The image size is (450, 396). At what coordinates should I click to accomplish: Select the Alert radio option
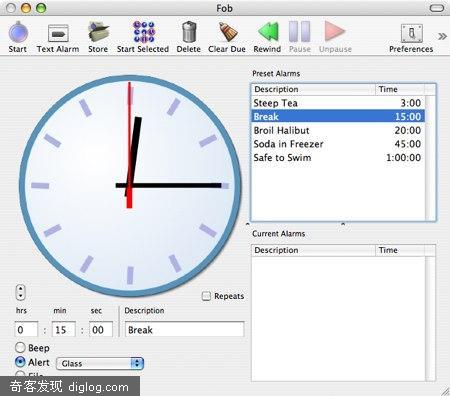[20, 362]
